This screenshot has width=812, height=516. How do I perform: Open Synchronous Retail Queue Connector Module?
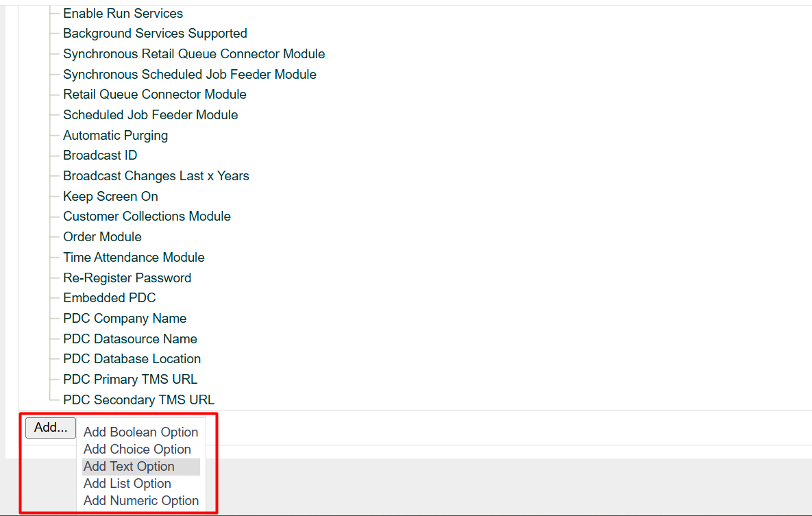coord(194,53)
